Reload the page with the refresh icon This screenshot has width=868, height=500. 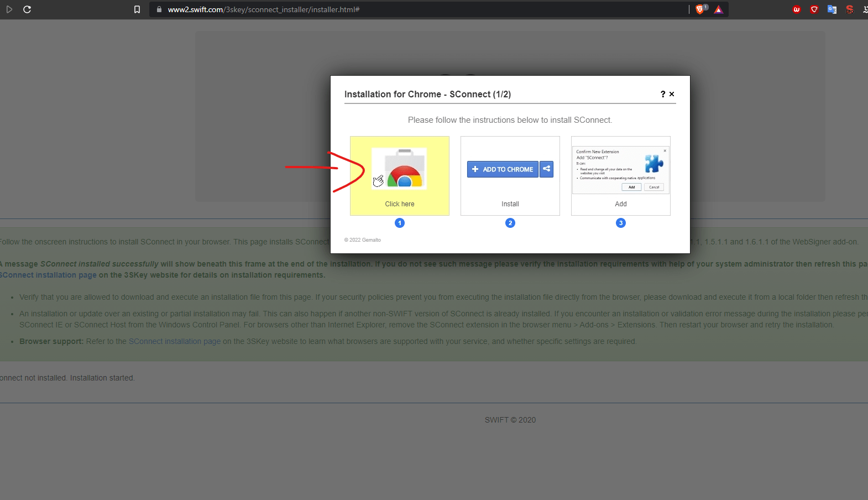(x=27, y=9)
